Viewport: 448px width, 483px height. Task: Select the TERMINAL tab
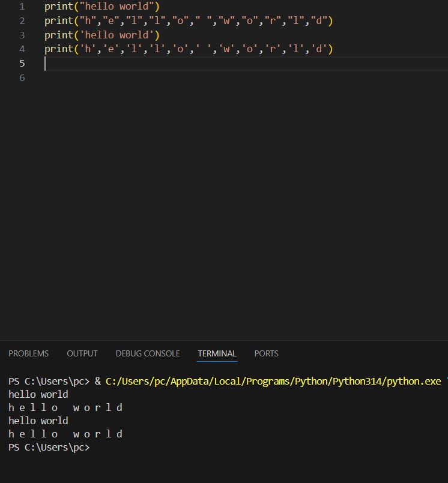pos(217,353)
